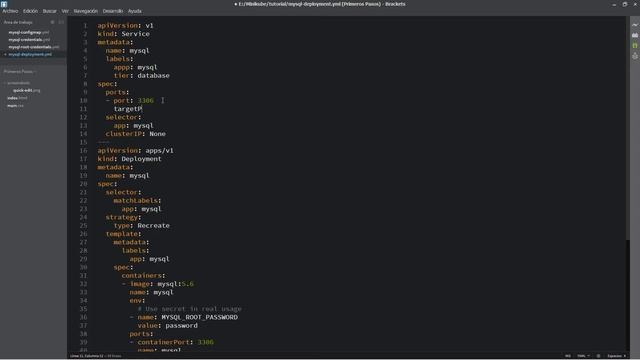Screen dimensions: 640x360
Task: Click 'matchLabels:' on line 22
Action: (138, 200)
